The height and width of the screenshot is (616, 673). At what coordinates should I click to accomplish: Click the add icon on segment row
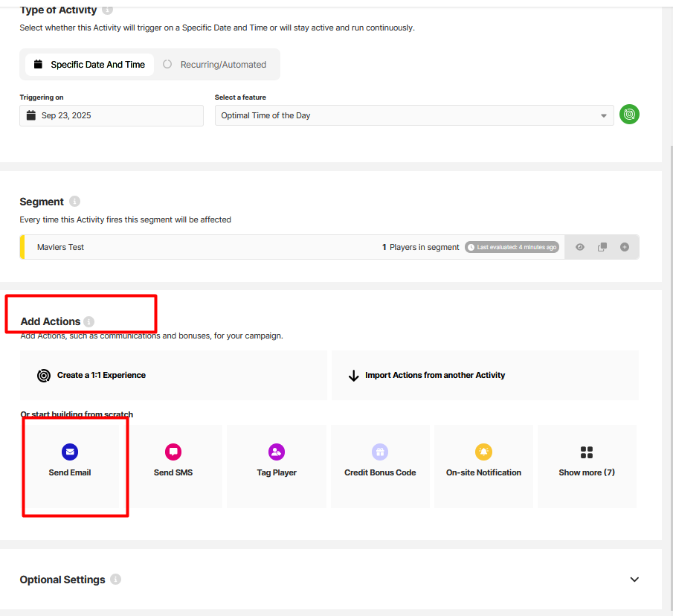[x=625, y=247]
